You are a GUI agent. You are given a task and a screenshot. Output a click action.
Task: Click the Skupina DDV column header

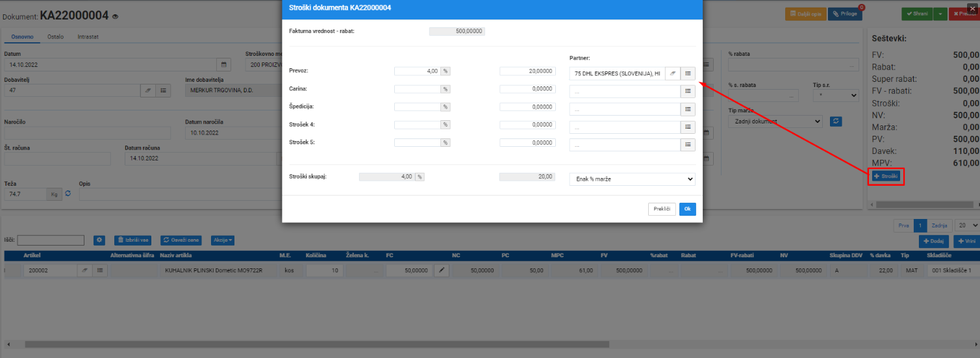tap(848, 255)
